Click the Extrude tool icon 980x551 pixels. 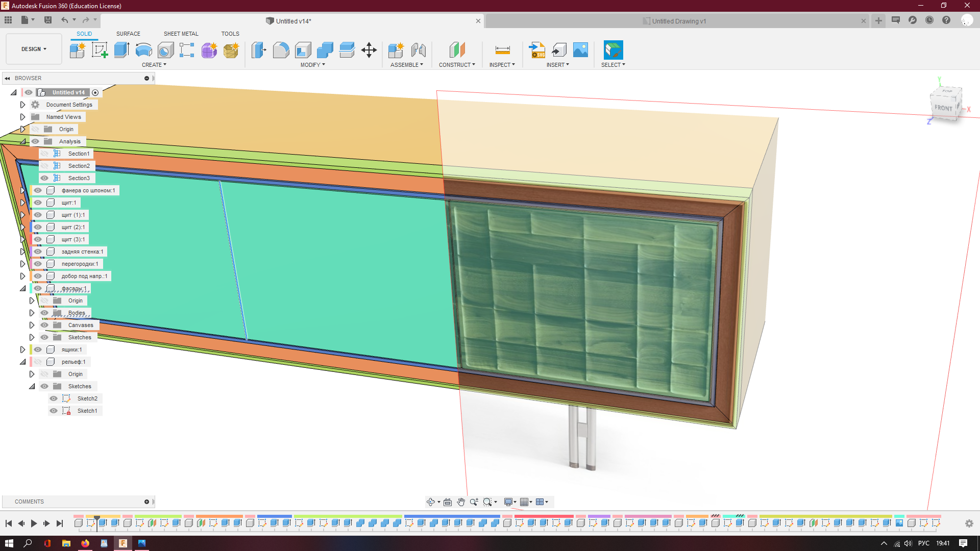[x=121, y=50]
